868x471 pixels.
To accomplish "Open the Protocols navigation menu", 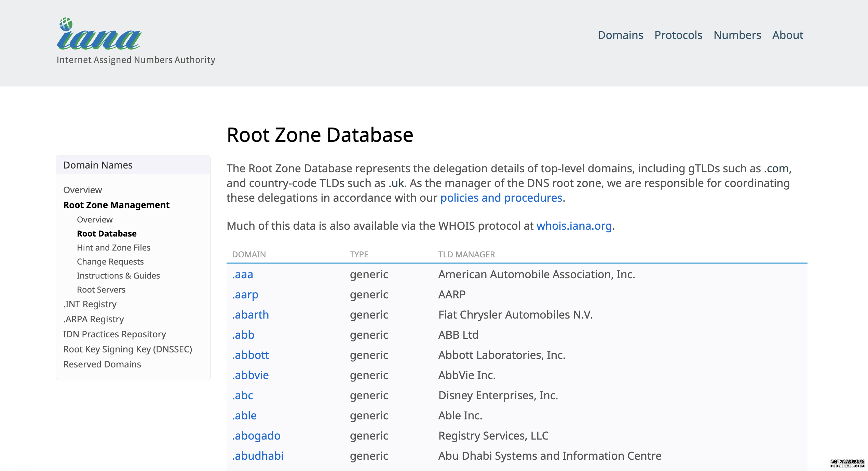I will click(678, 35).
